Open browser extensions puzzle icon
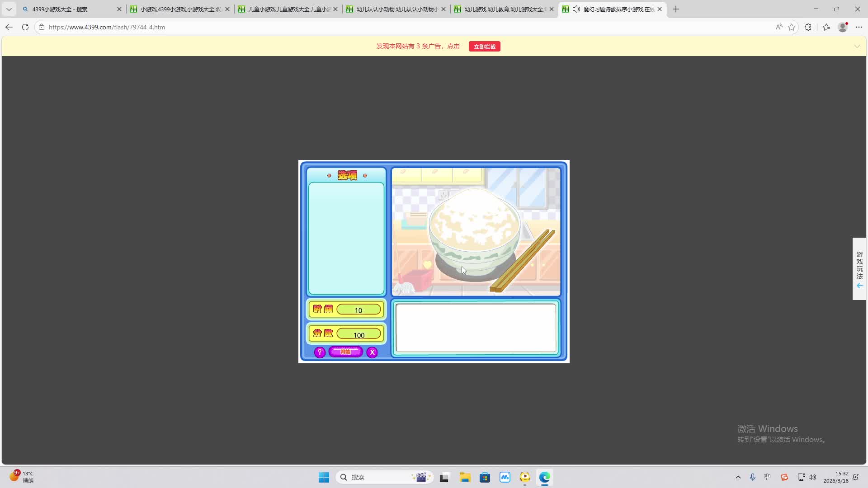Image resolution: width=868 pixels, height=488 pixels. pos(808,27)
